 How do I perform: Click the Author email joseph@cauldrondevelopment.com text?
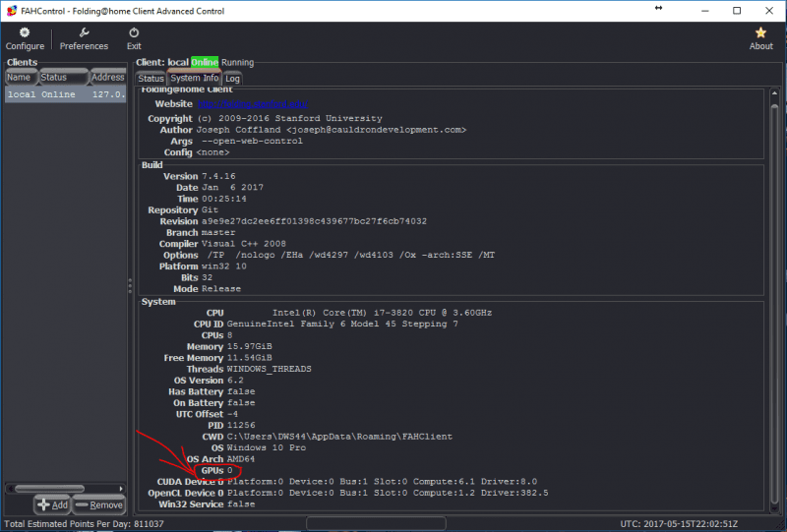[377, 130]
